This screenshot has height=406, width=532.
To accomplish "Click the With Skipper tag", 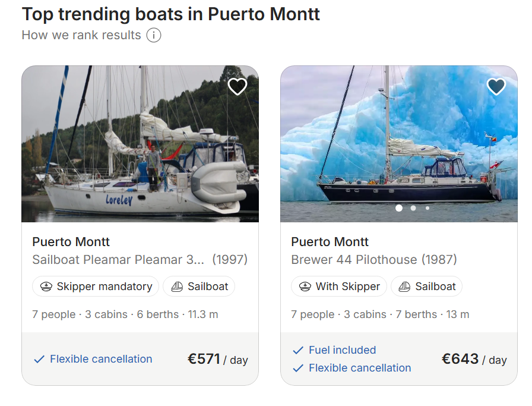I will 339,287.
